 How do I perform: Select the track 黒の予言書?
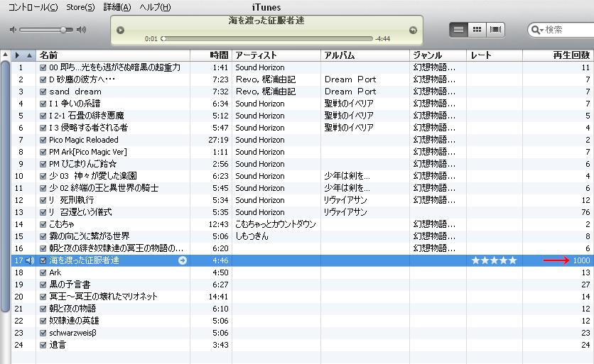coord(70,285)
